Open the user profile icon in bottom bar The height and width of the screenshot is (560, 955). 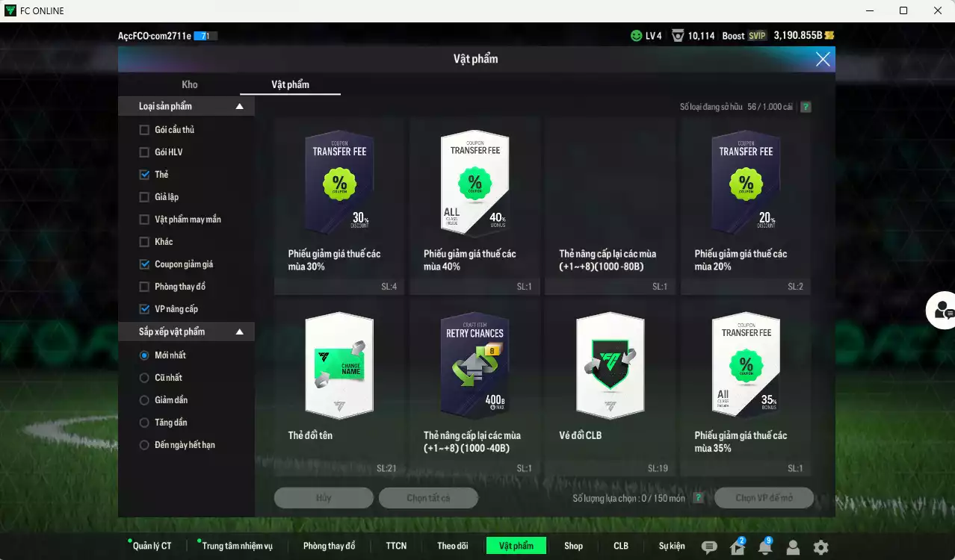(x=793, y=547)
